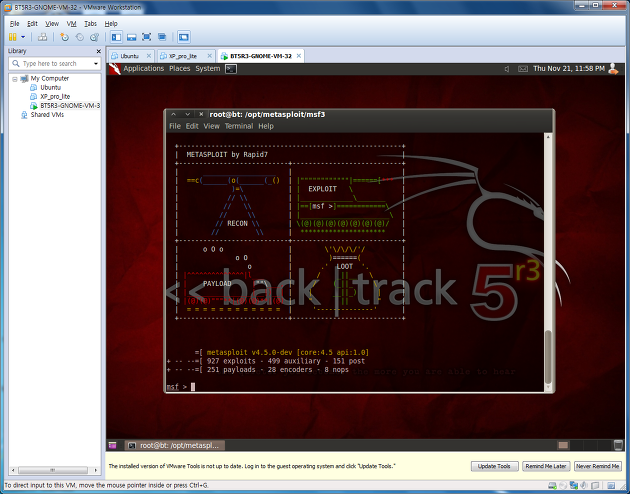
Task: Toggle console view toolbar button
Action: [184, 37]
